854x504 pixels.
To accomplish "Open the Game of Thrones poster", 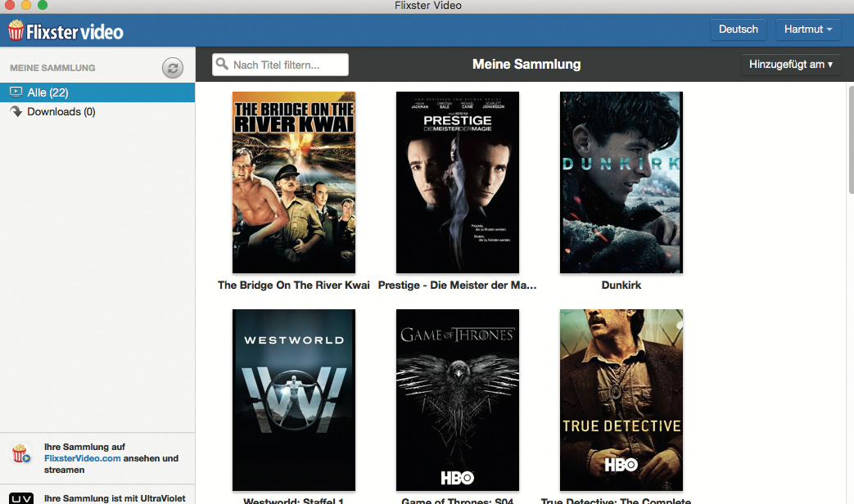I will (457, 399).
